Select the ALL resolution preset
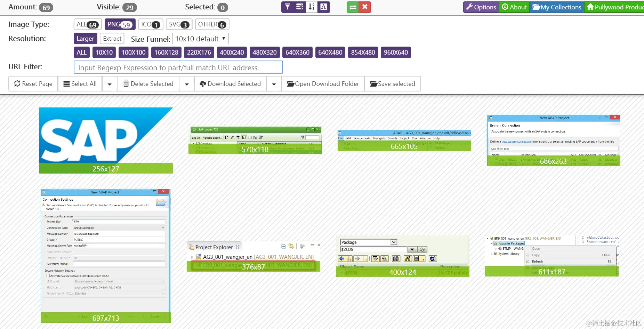Screen dimensions: 644x329 (81, 53)
